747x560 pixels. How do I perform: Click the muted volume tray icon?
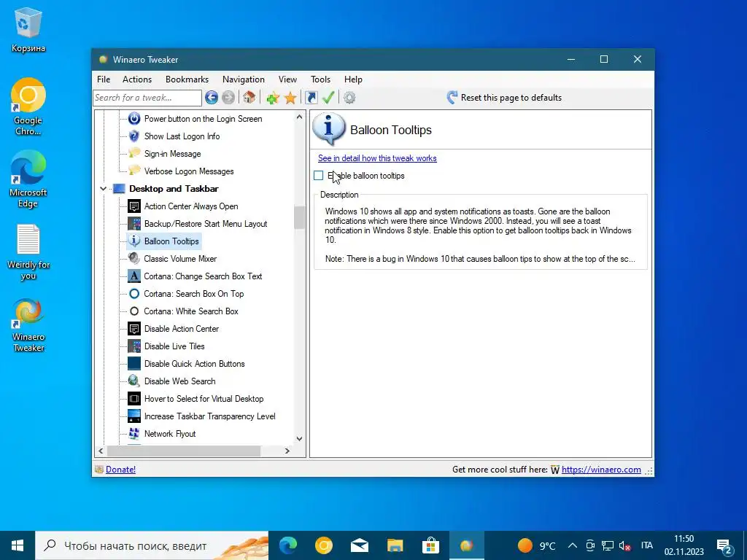(x=624, y=545)
